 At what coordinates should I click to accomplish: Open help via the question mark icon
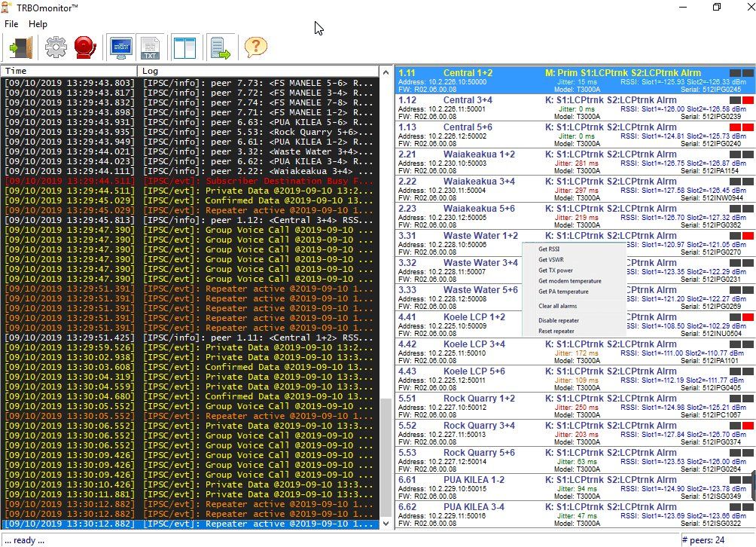(x=256, y=47)
